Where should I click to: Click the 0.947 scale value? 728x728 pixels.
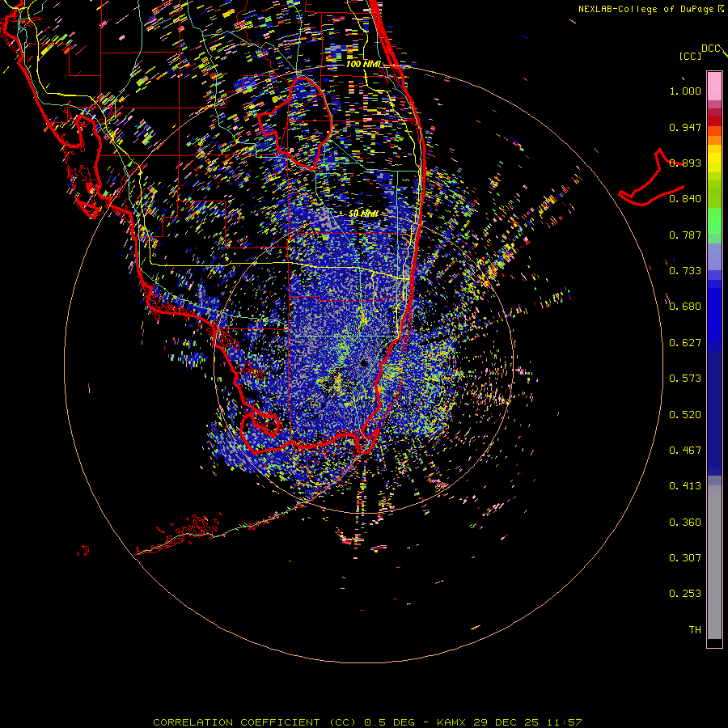[685, 127]
